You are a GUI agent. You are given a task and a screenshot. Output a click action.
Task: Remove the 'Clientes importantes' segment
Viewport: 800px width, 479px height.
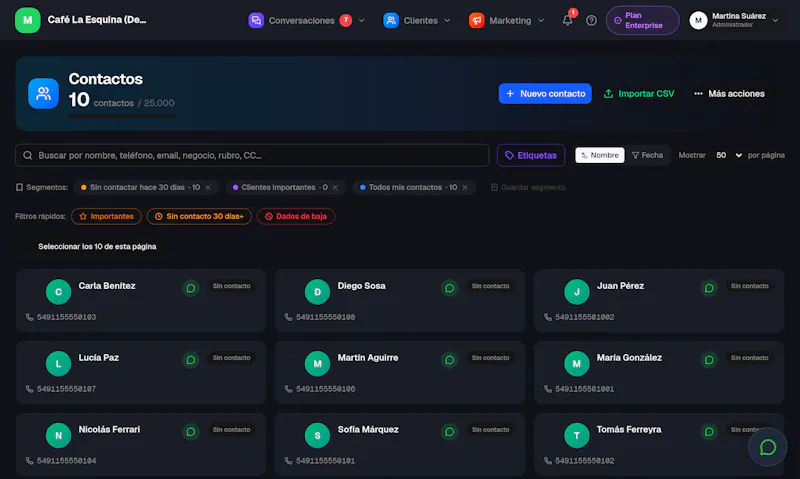click(335, 187)
